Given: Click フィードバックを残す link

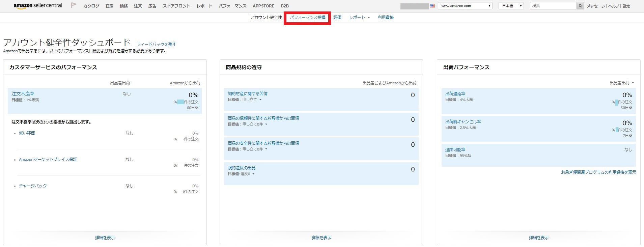Looking at the screenshot, I should coord(156,44).
